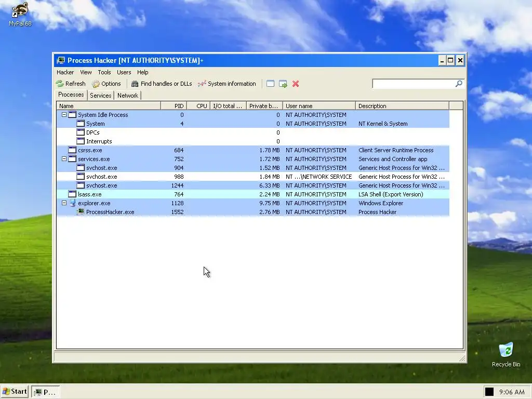Click the Refresh toolbar icon

[60, 84]
